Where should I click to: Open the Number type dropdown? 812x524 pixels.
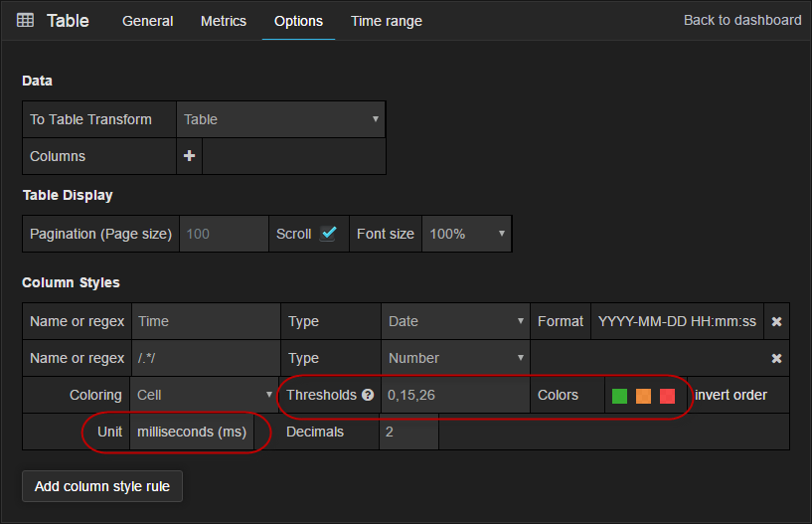pyautogui.click(x=454, y=358)
